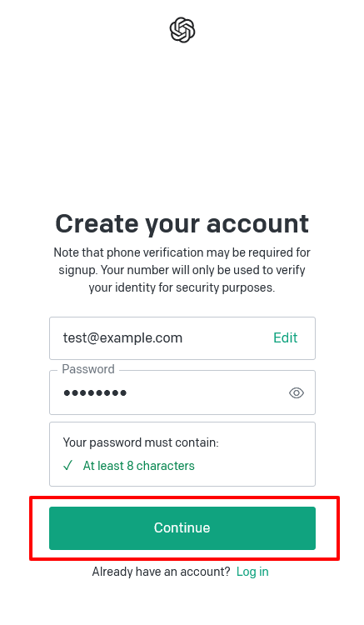
Task: Click empty space in the email box before Edit
Action: coord(227,338)
